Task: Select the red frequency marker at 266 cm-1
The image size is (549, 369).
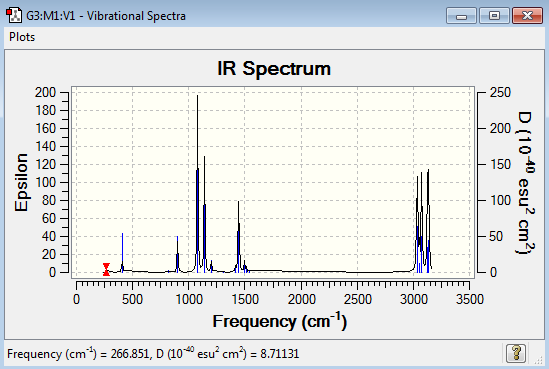Action: [106, 270]
